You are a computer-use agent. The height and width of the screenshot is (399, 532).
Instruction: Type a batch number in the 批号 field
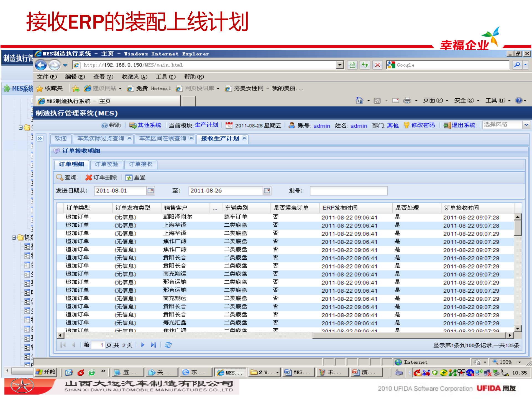pyautogui.click(x=349, y=191)
